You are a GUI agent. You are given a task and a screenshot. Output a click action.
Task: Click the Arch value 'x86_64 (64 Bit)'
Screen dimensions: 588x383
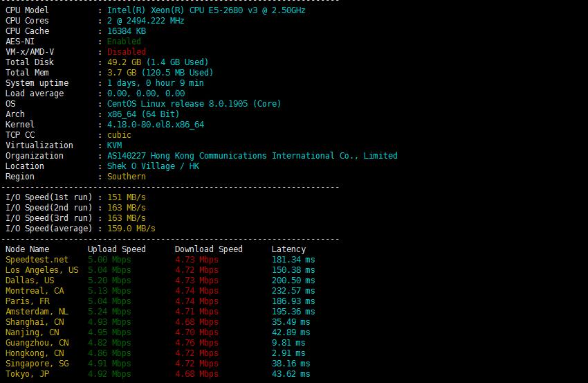click(x=143, y=114)
